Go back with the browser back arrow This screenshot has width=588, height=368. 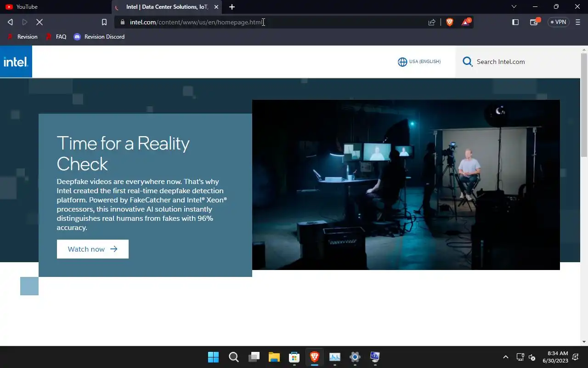tap(10, 22)
